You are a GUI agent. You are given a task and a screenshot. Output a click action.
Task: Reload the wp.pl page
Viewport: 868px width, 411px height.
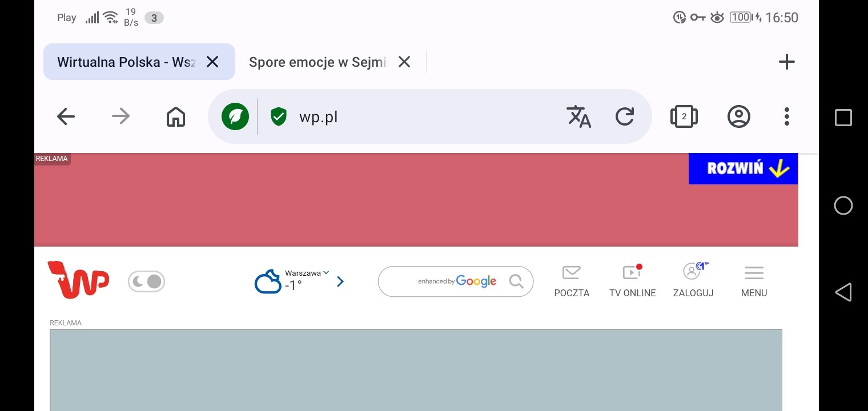pyautogui.click(x=625, y=117)
